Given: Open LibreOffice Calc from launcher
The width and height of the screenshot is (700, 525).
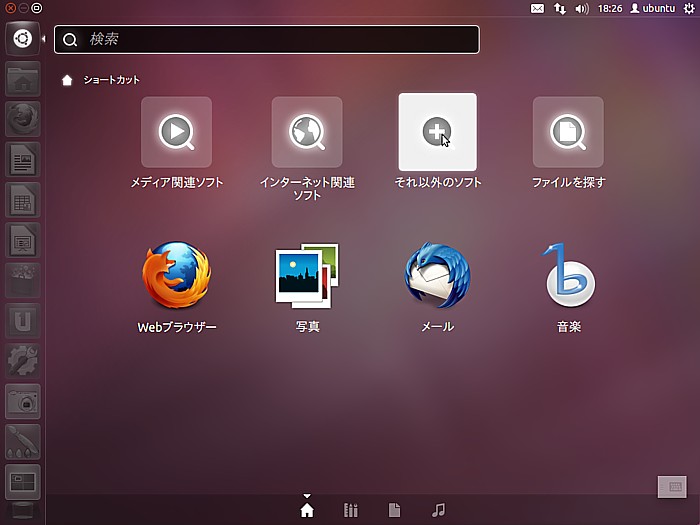Looking at the screenshot, I should (x=23, y=200).
